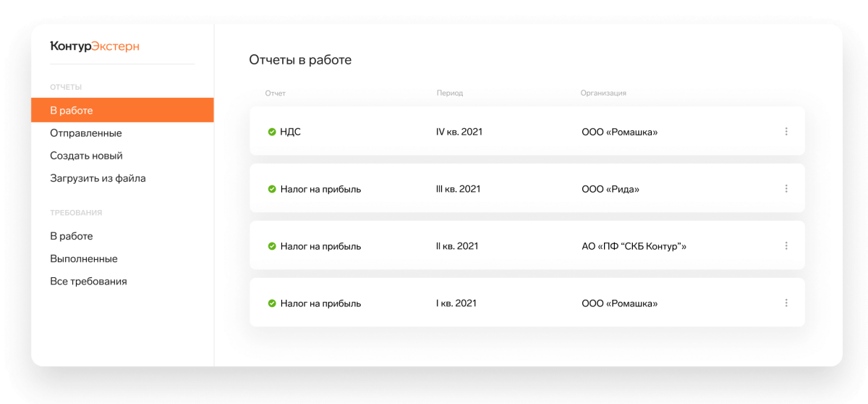The width and height of the screenshot is (868, 404).
Task: Open «Загрузить из файла» option
Action: (x=98, y=178)
